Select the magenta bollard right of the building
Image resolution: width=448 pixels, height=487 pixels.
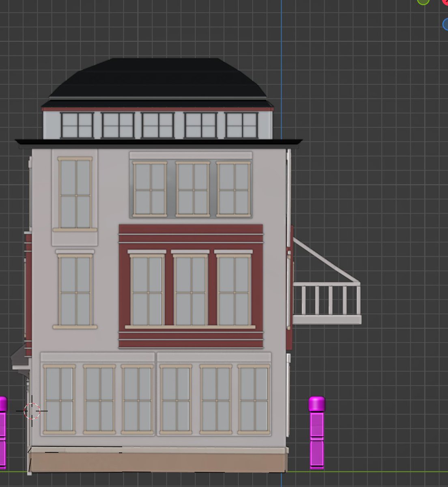(317, 433)
